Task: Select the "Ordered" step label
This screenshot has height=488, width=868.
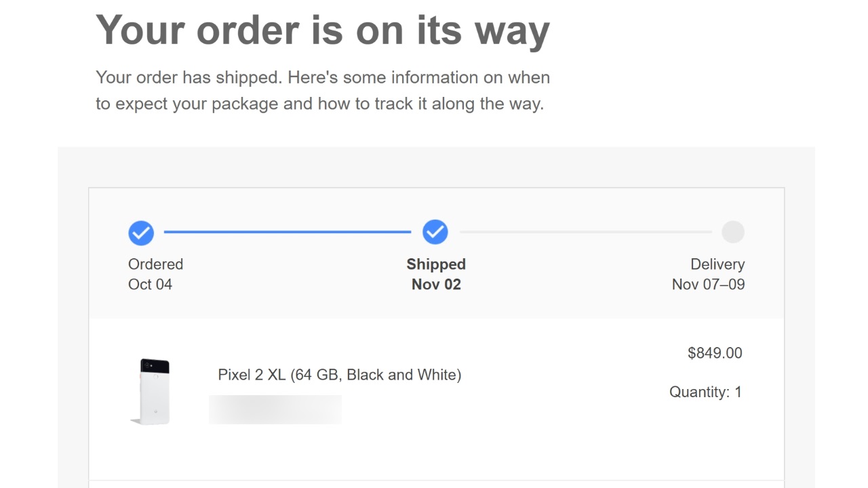Action: coord(156,264)
